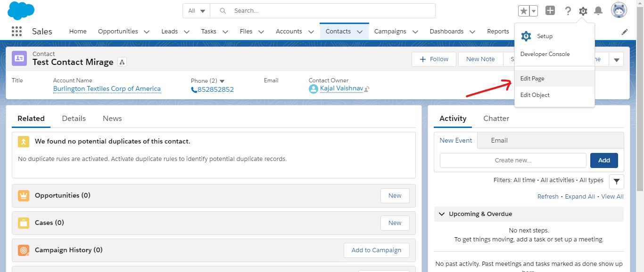The width and height of the screenshot is (644, 272).
Task: Open the Help question mark icon
Action: pos(568,11)
